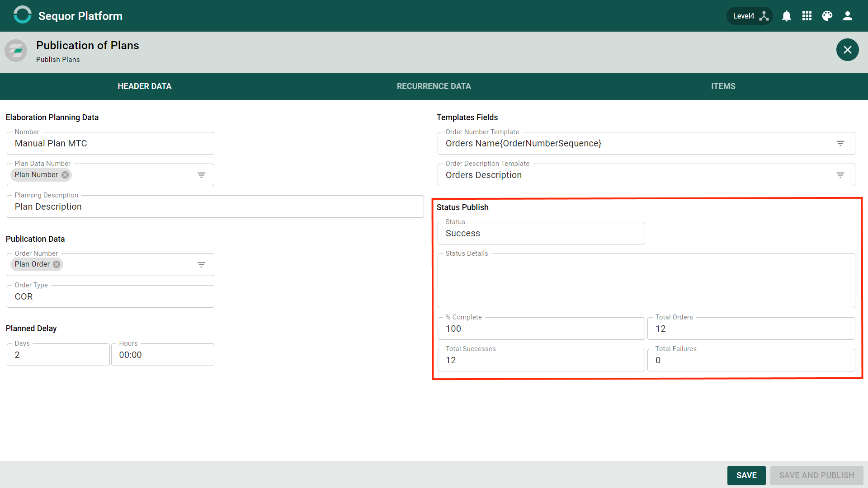Click the Save button

pos(746,475)
